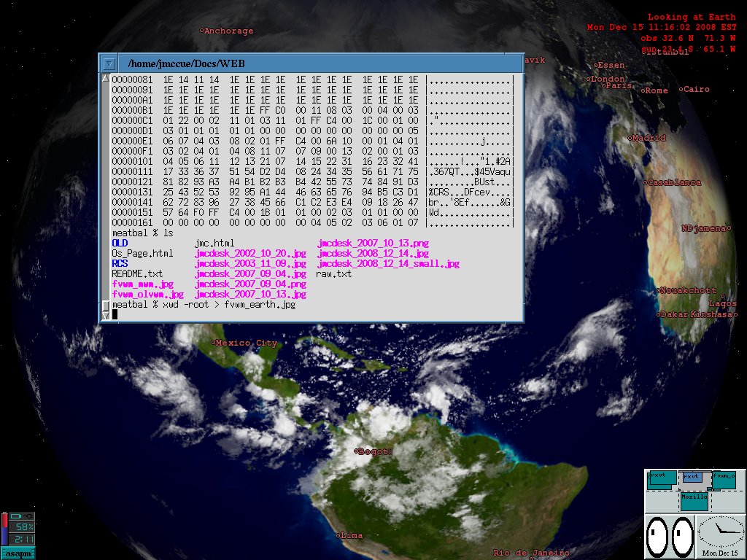Click the terminal cursor block at the prompt
747x560 pixels.
click(115, 315)
